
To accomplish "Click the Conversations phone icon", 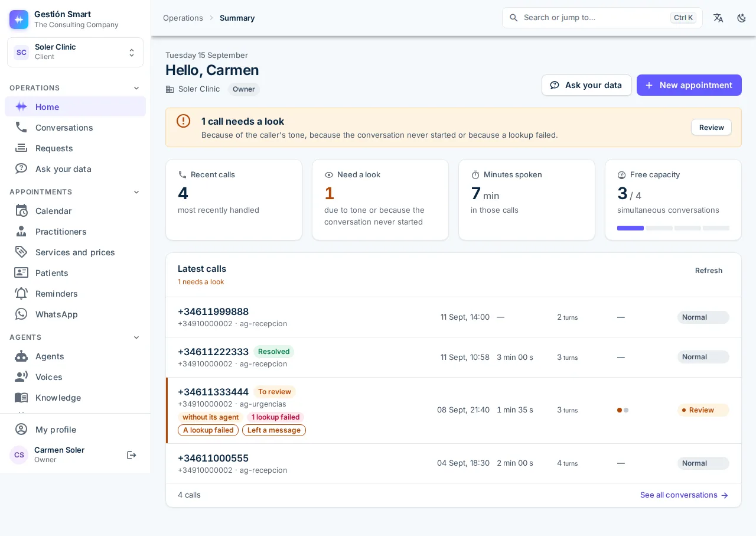I will point(21,127).
